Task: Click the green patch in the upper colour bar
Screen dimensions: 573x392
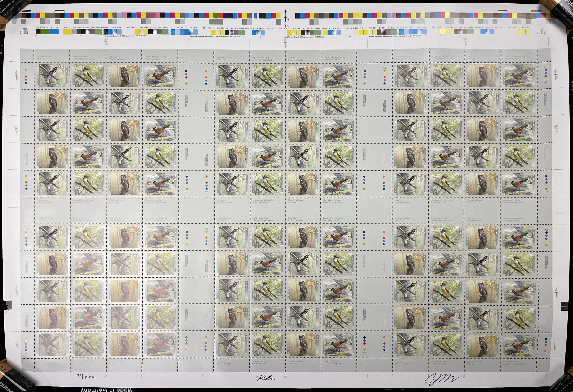Action: point(216,16)
